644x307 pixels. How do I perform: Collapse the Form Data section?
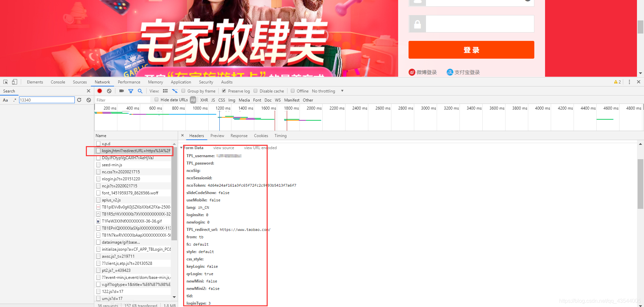point(181,148)
